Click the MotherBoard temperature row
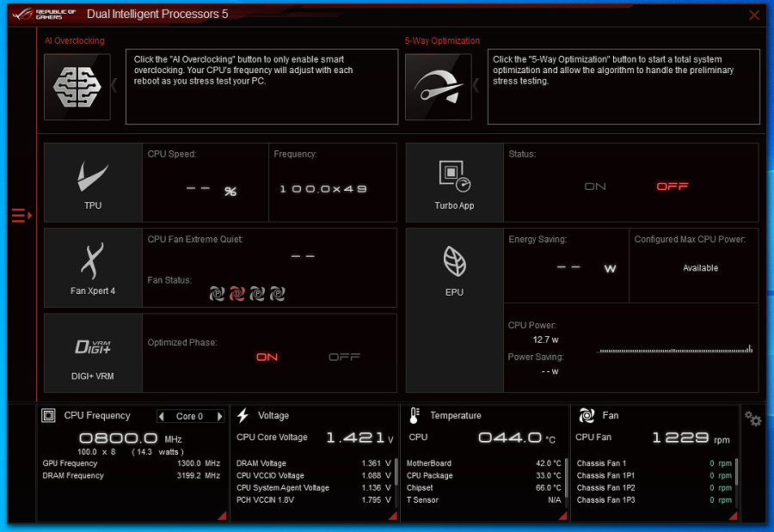Screen dimensions: 774x532 click(x=483, y=463)
